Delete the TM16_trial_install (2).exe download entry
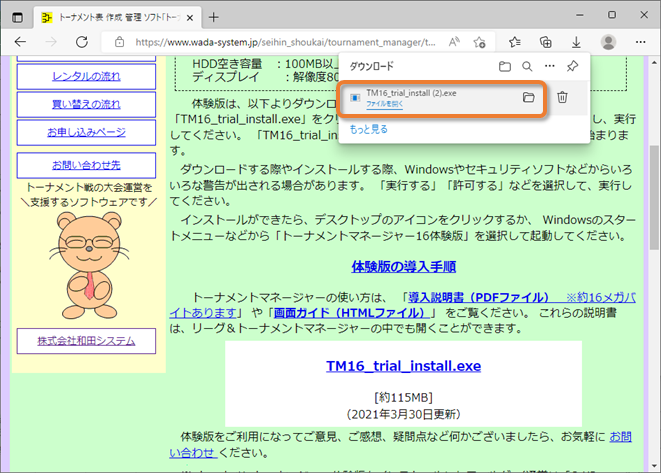 [562, 97]
